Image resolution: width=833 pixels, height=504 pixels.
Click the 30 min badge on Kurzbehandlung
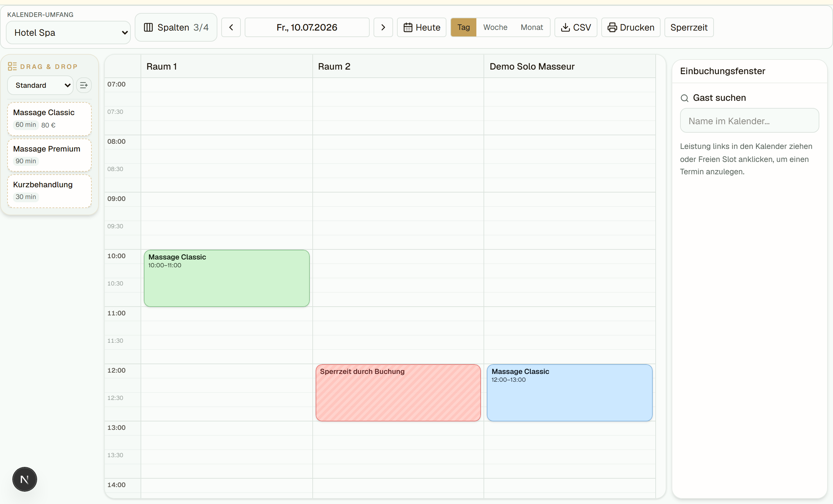tap(26, 197)
